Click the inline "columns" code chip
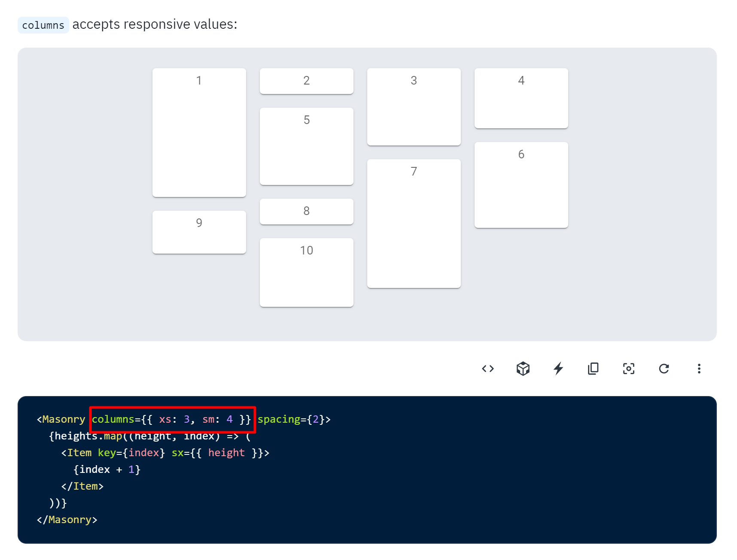This screenshot has width=737, height=560. (x=43, y=25)
